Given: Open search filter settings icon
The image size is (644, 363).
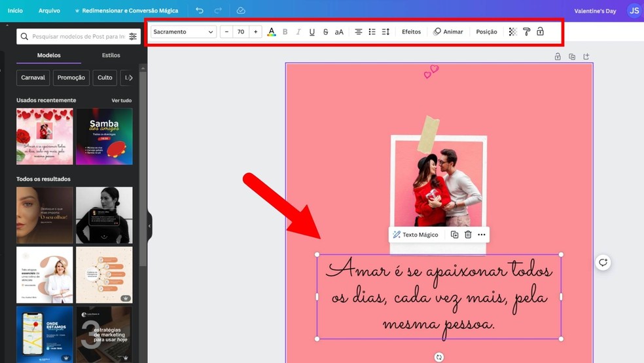Looking at the screenshot, I should tap(133, 36).
